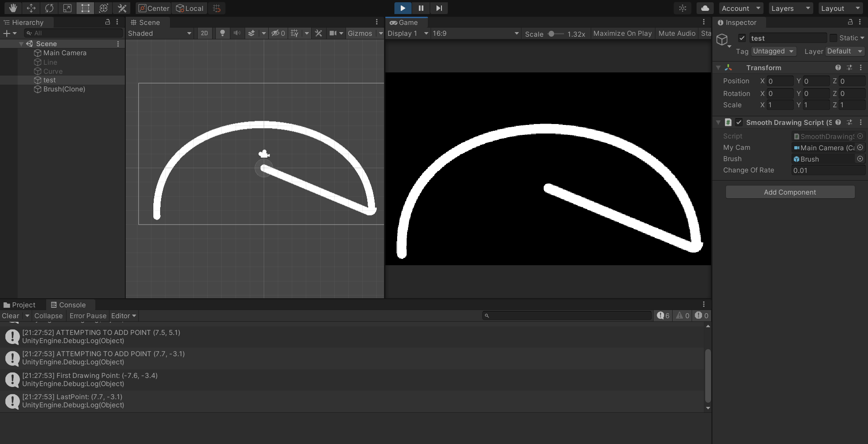Step one frame forward
This screenshot has width=868, height=444.
[x=439, y=8]
